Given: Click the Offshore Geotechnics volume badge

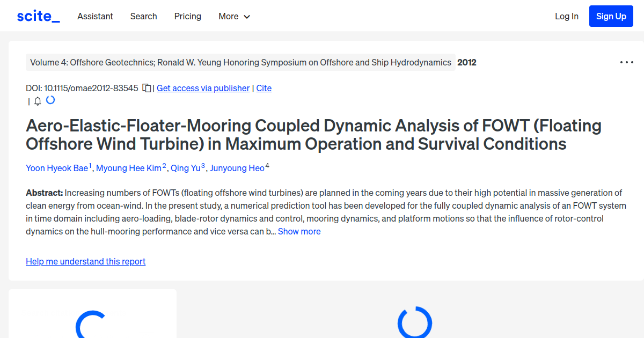Looking at the screenshot, I should click(x=238, y=62).
